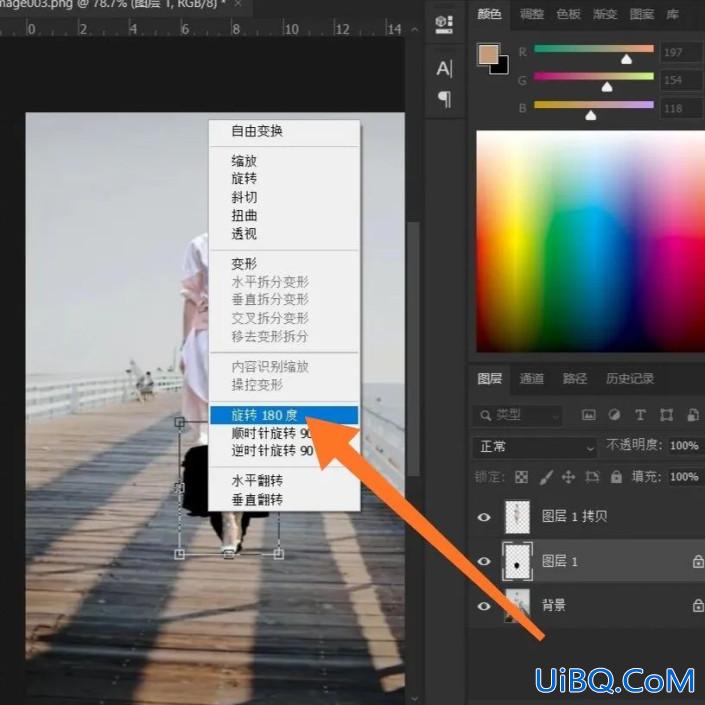Screen dimensions: 705x705
Task: Switch to the 图案 tab
Action: click(x=642, y=14)
